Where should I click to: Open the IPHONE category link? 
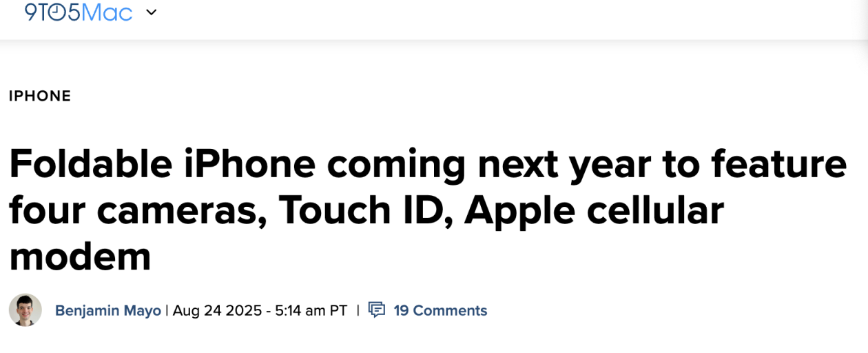tap(40, 96)
